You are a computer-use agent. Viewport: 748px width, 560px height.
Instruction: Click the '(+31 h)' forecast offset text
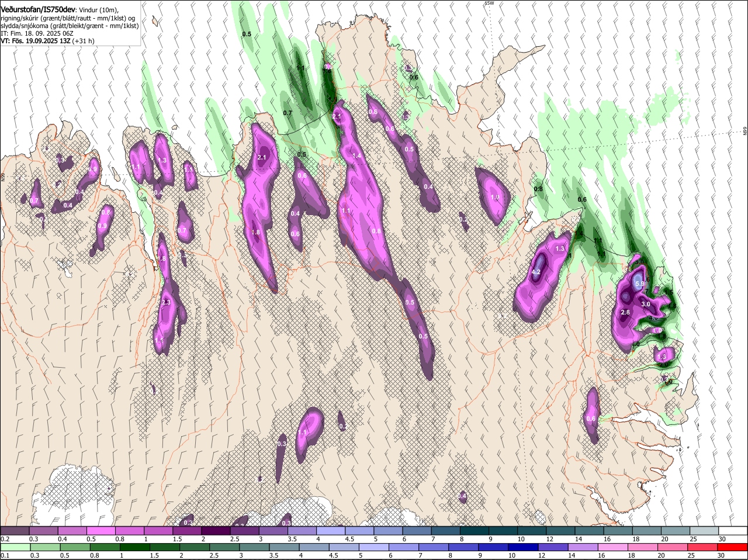84,42
